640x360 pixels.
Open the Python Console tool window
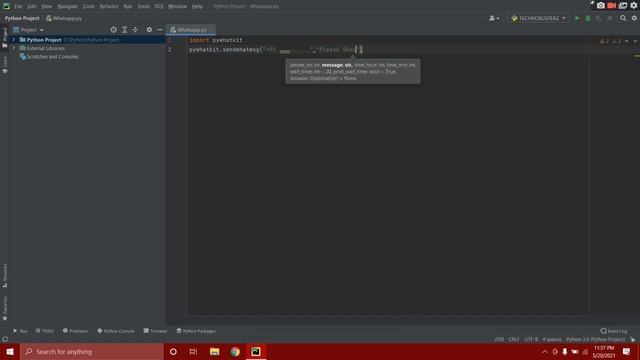point(116,331)
